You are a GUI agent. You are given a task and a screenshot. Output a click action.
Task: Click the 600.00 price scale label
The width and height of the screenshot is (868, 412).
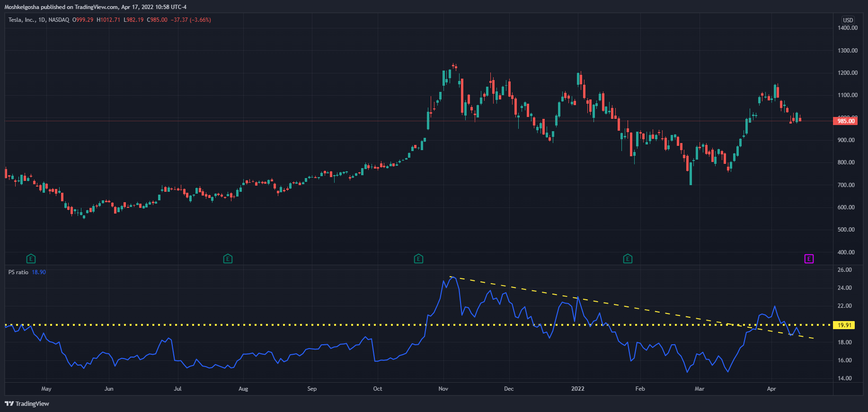(x=846, y=207)
